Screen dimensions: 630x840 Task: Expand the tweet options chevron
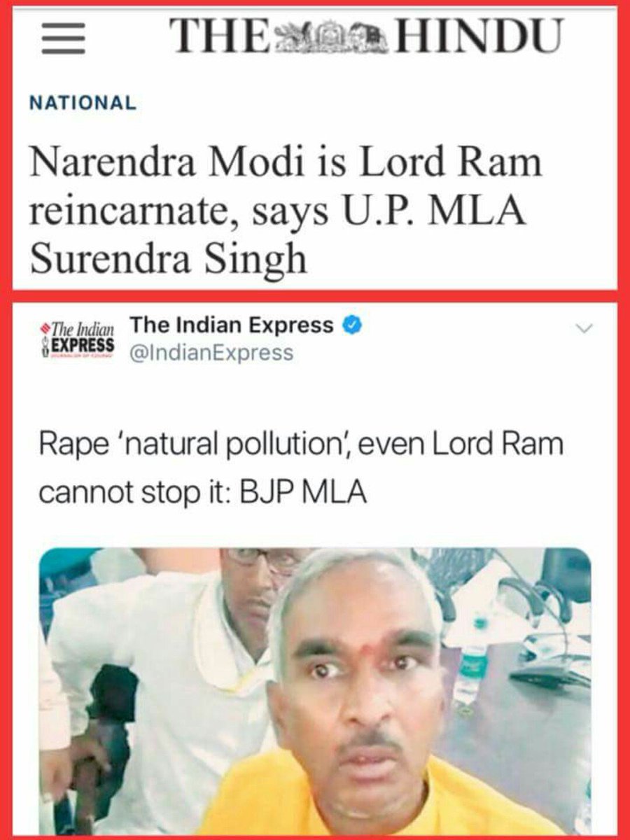[583, 328]
